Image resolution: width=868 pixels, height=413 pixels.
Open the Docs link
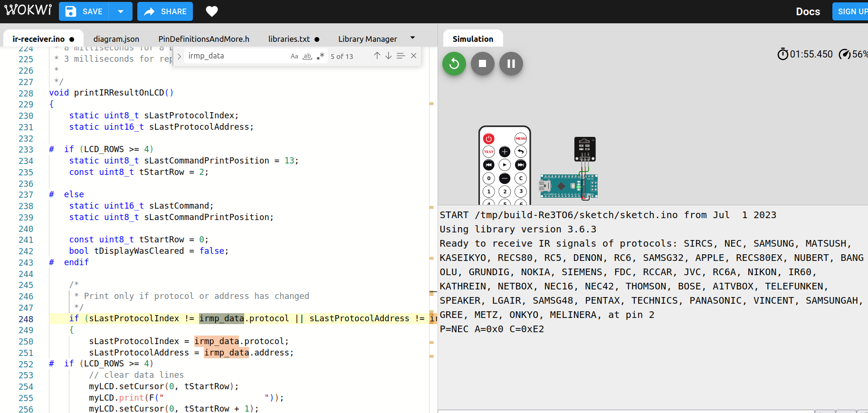(x=808, y=11)
